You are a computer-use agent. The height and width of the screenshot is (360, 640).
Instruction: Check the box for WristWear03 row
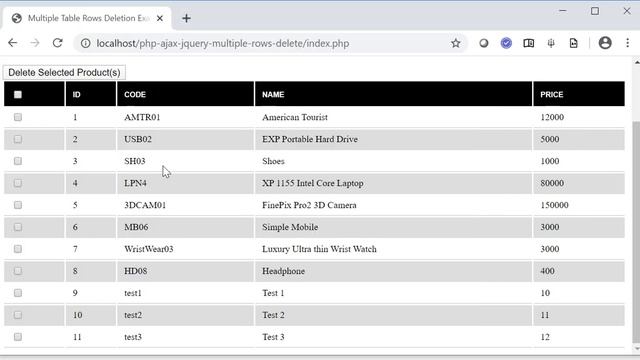tap(18, 249)
